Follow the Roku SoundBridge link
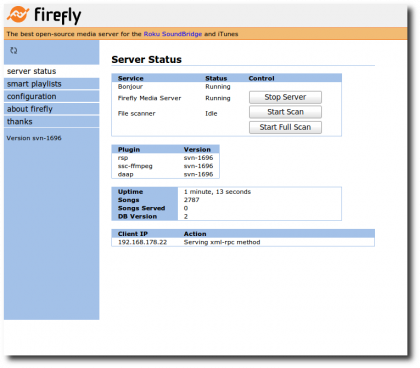 pyautogui.click(x=173, y=34)
